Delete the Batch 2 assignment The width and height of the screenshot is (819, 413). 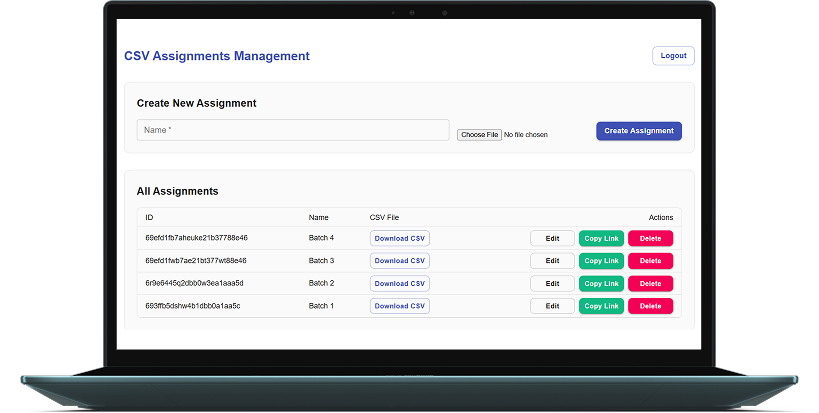pyautogui.click(x=650, y=284)
